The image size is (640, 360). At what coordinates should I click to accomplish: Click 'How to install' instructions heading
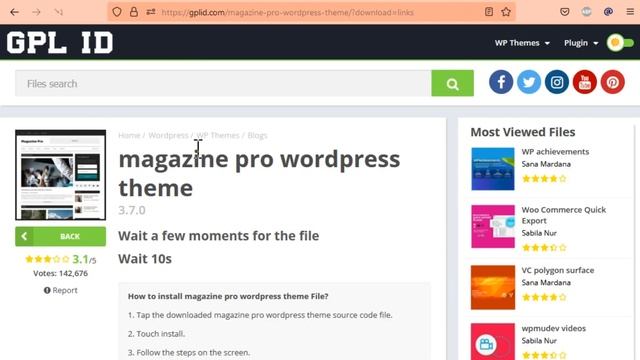pyautogui.click(x=228, y=296)
